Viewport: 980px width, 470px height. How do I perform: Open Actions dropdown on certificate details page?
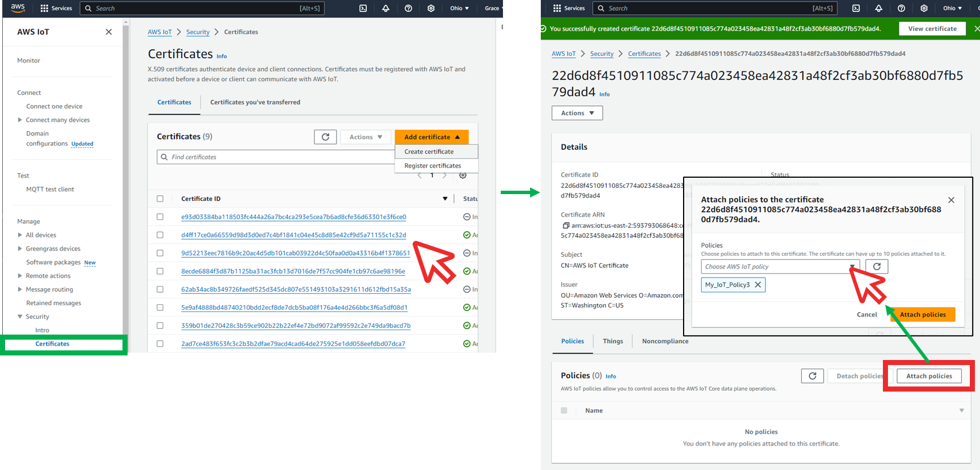[x=577, y=113]
